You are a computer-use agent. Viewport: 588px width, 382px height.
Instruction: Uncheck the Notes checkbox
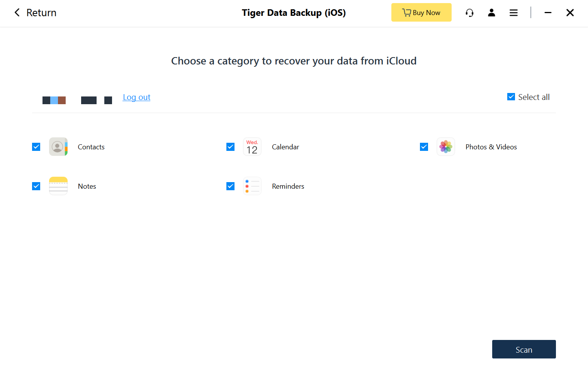click(x=36, y=186)
